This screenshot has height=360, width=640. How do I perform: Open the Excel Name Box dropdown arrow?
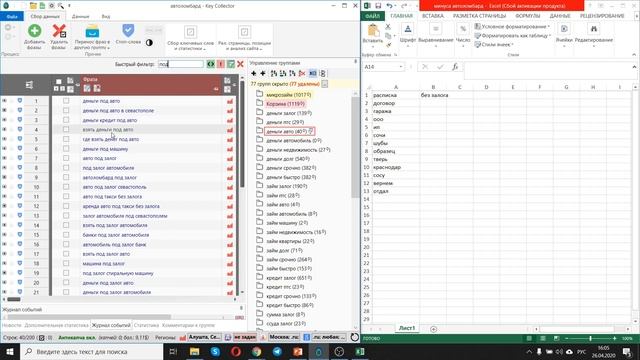pyautogui.click(x=401, y=67)
